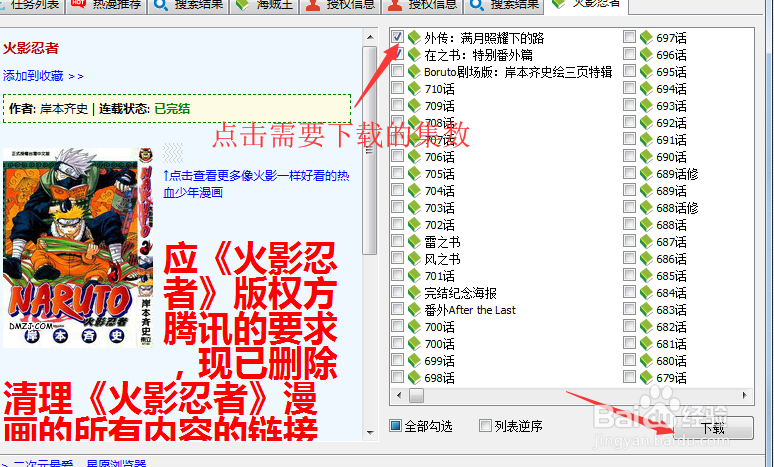Screen dimensions: 774x467
Task: Select the 在之书：特别番外篇 entry text
Action: [x=478, y=55]
